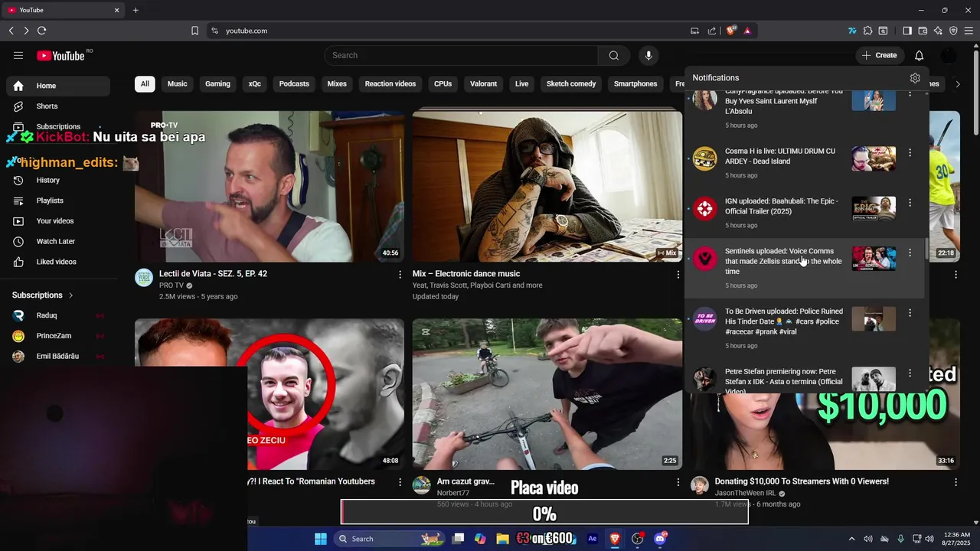Select the Gaming filter chip
Image resolution: width=980 pixels, height=551 pixels.
pos(217,84)
